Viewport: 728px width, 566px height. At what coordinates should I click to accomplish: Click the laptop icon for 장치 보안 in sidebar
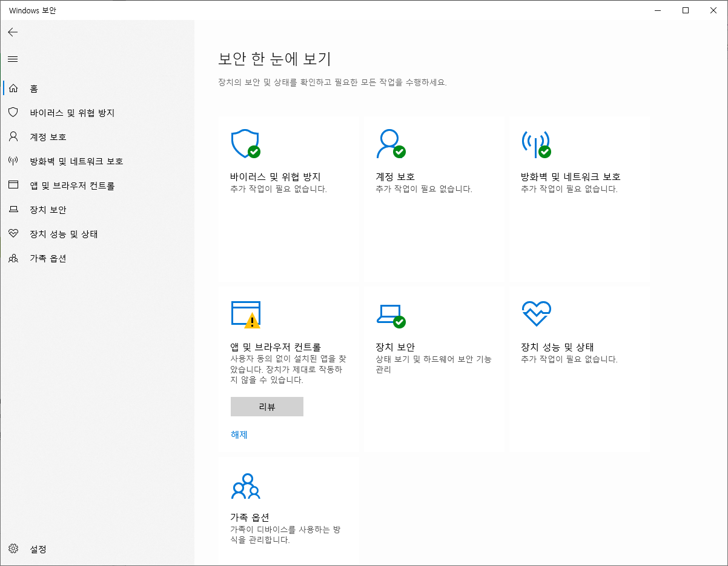coord(13,210)
